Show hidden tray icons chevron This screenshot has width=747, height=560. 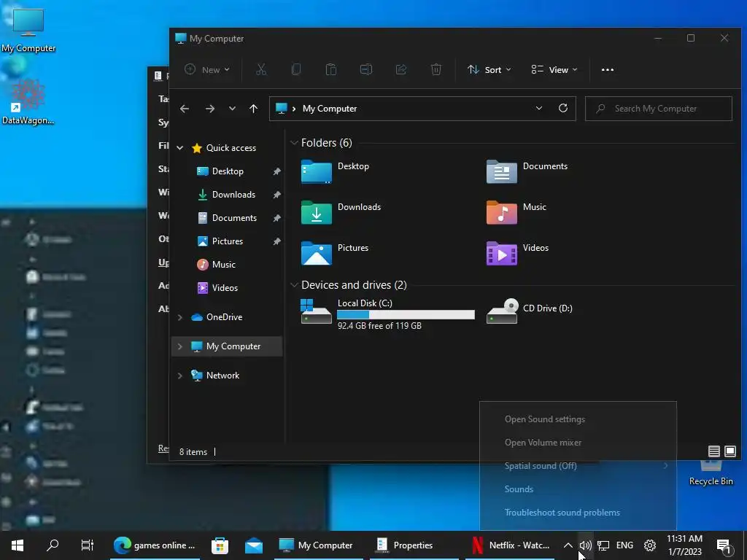[x=568, y=545]
